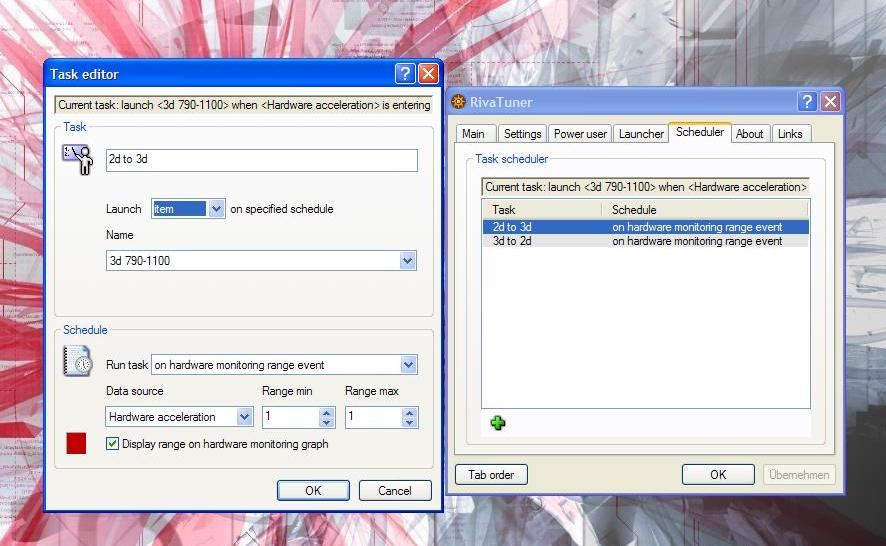The image size is (886, 546).
Task: Open the Run task dropdown
Action: (x=409, y=365)
